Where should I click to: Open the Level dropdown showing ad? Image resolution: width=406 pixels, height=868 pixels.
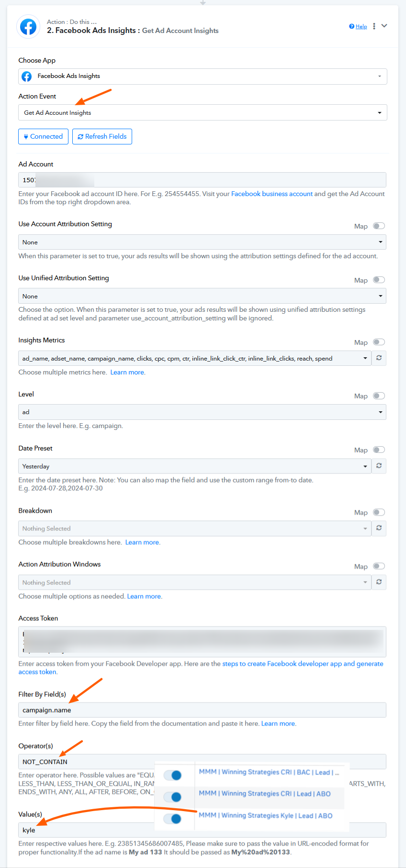[x=202, y=412]
